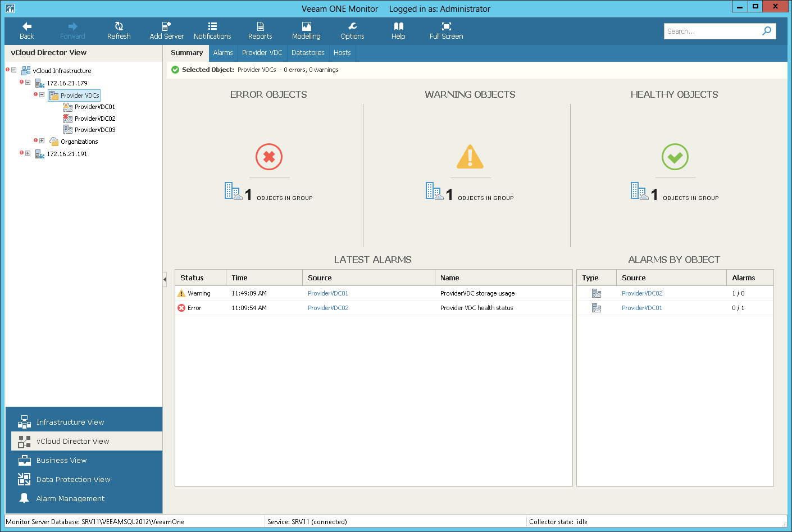792x532 pixels.
Task: Sort Latest Alarms by Status column
Action: click(x=201, y=278)
